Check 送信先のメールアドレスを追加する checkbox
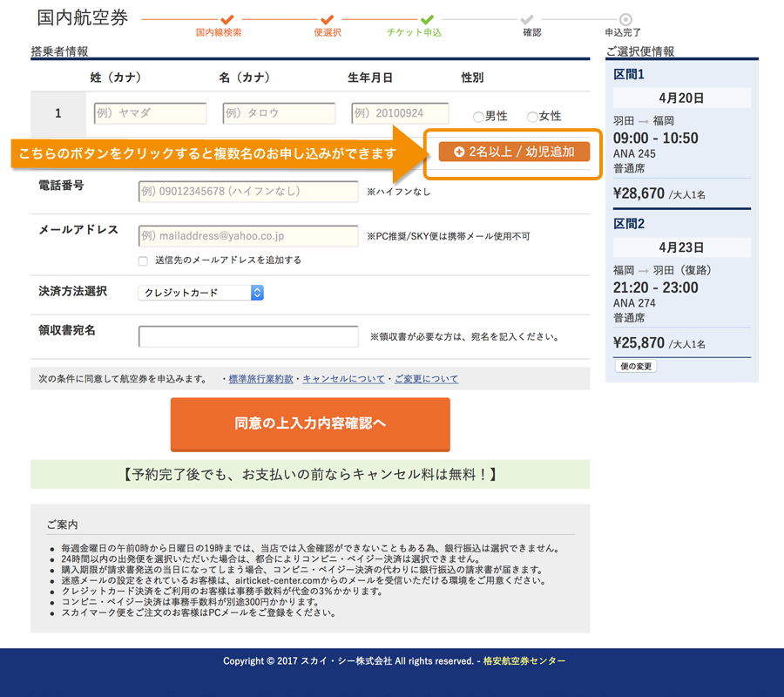This screenshot has width=784, height=697. pos(143,261)
